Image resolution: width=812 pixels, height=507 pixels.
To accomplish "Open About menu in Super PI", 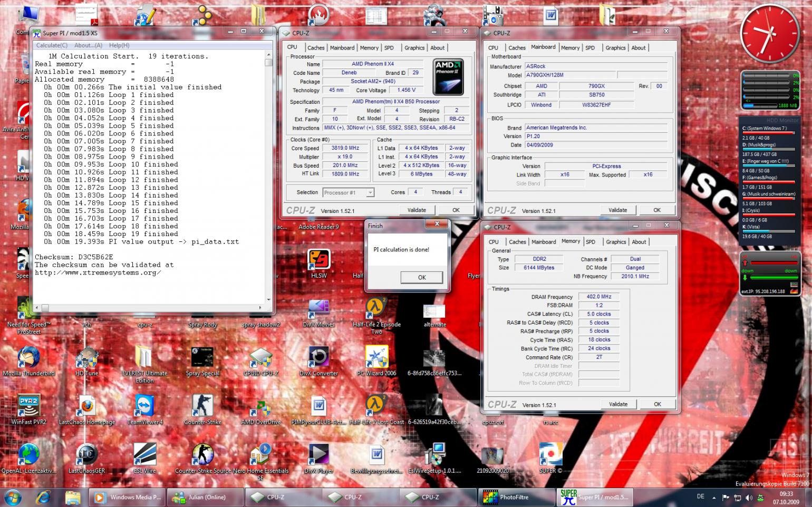I will 88,45.
